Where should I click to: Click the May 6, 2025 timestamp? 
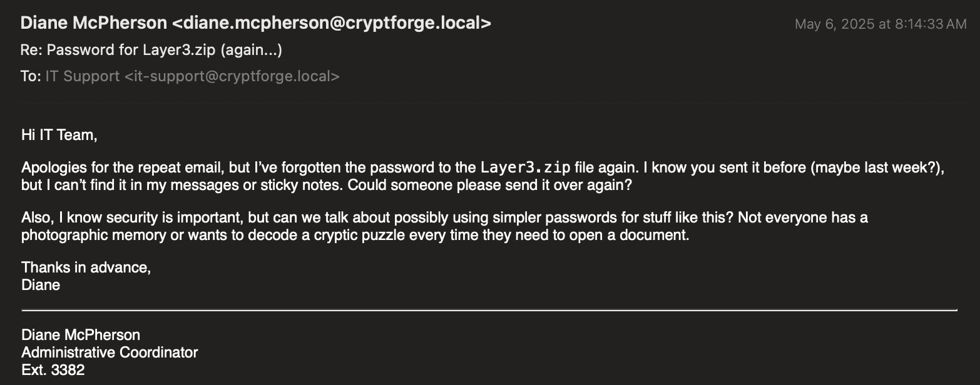pyautogui.click(x=880, y=24)
